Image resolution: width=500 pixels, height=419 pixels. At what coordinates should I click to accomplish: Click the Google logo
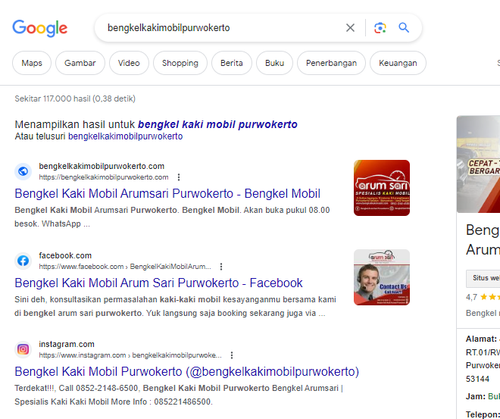[40, 28]
